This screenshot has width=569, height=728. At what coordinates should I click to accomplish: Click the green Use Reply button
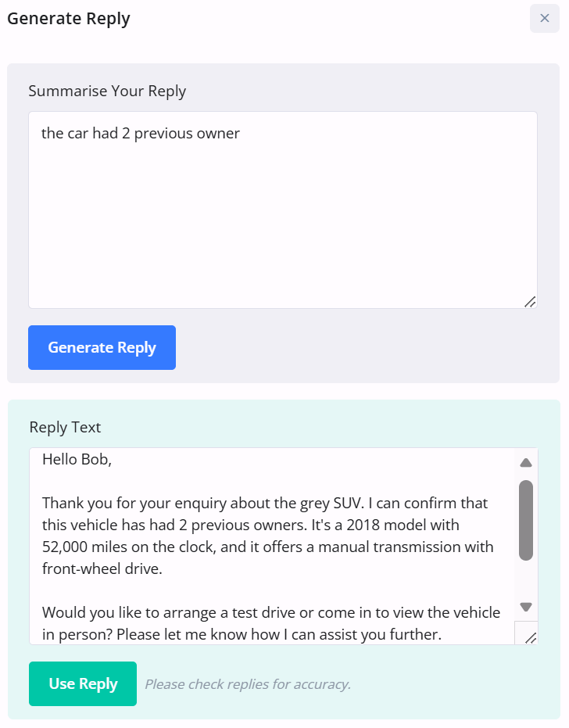[x=83, y=683]
